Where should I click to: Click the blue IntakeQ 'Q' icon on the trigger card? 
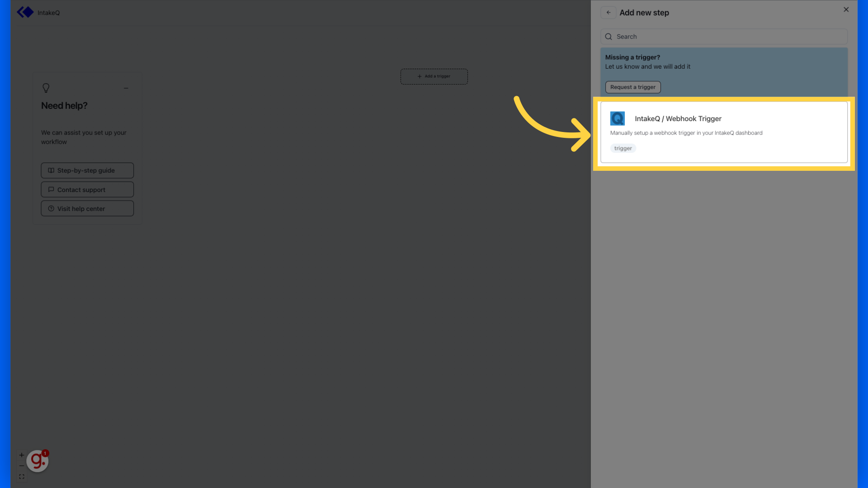[617, 118]
